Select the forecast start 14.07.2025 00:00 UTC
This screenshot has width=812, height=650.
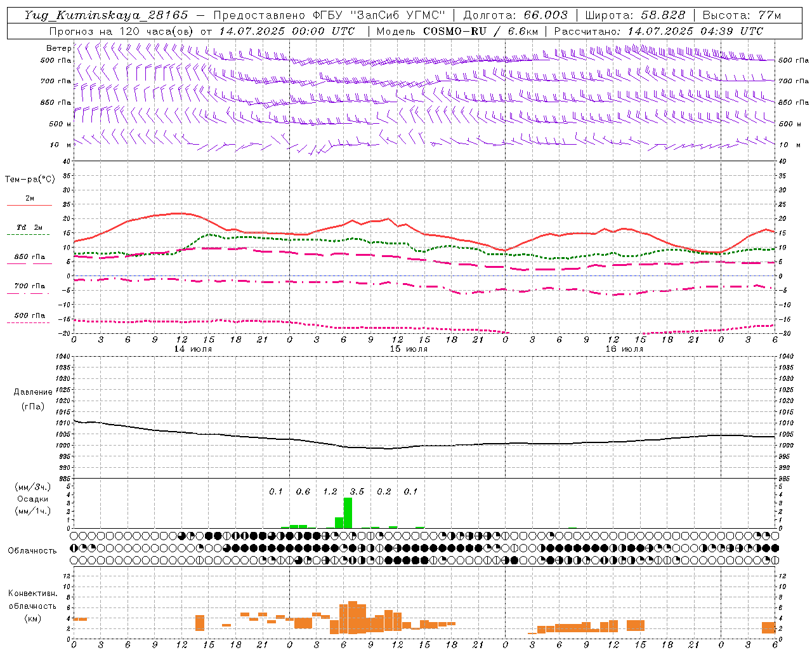(287, 31)
